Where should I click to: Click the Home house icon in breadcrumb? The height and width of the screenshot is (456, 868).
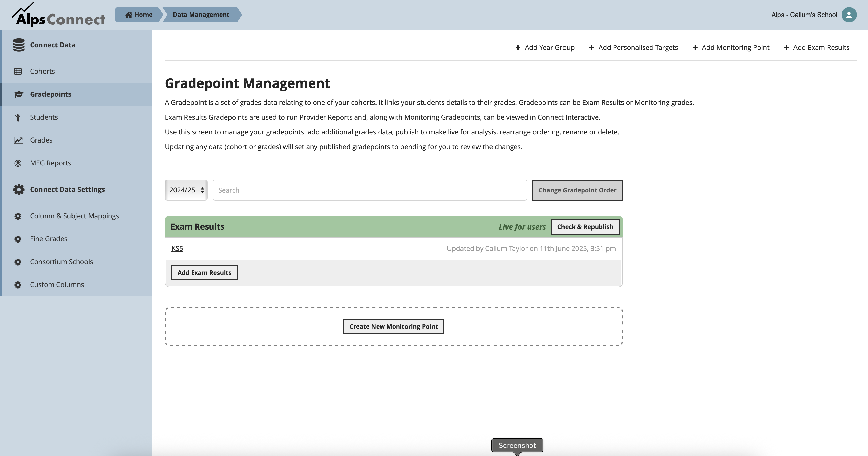(x=128, y=15)
